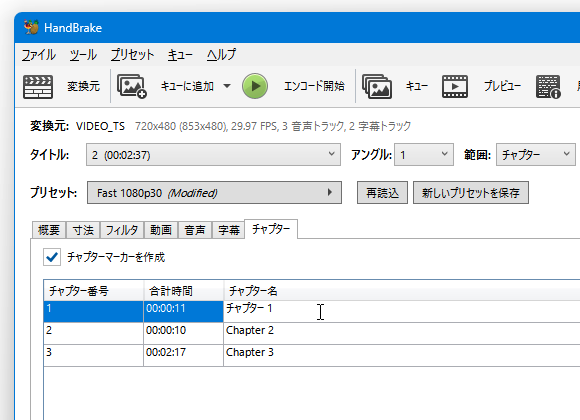
Task: Switch to the 字幕 tab
Action: tap(229, 230)
